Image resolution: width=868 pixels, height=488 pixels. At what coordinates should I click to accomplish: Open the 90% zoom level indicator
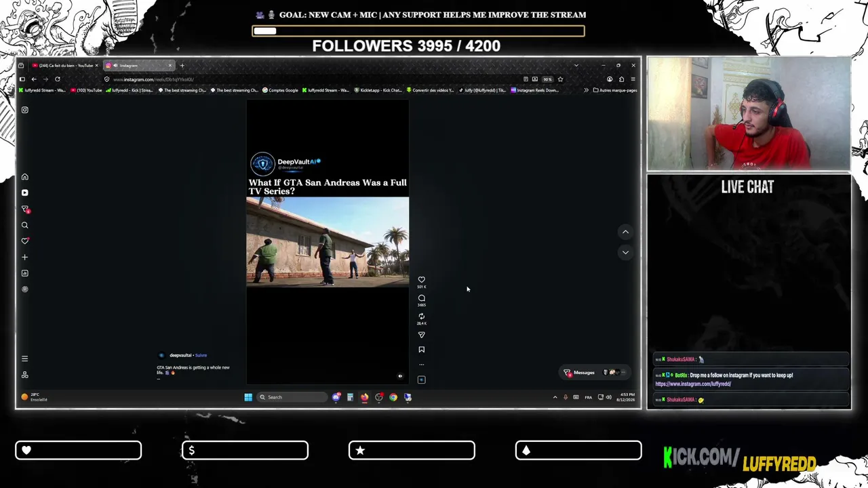(547, 79)
